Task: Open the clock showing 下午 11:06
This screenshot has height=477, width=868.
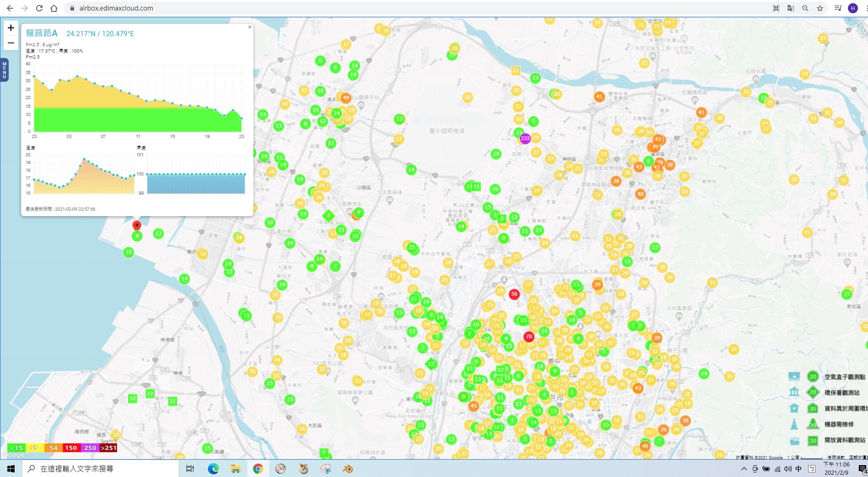Action: coord(836,468)
